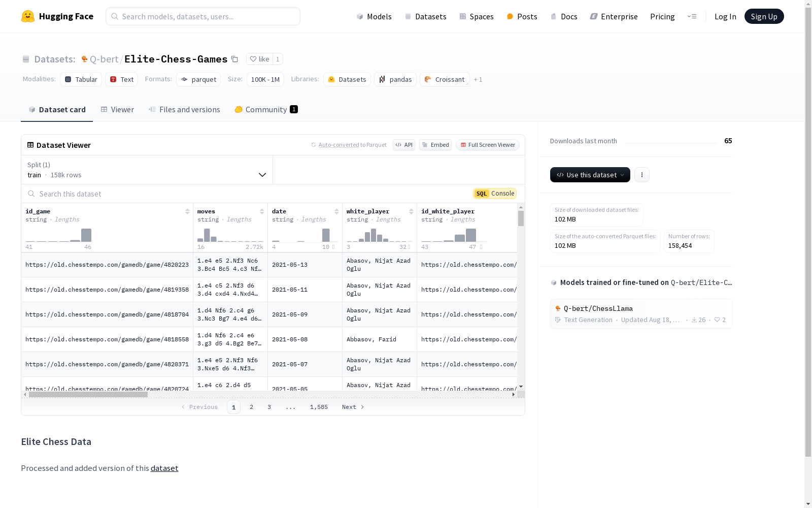Viewport: 812px width, 508px height.
Task: Sort by the white_player column
Action: (411, 211)
